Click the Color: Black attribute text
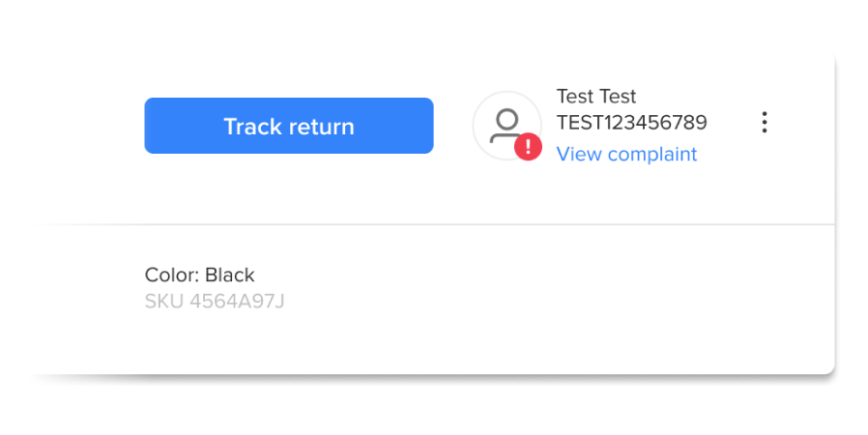The width and height of the screenshot is (868, 435). (199, 275)
